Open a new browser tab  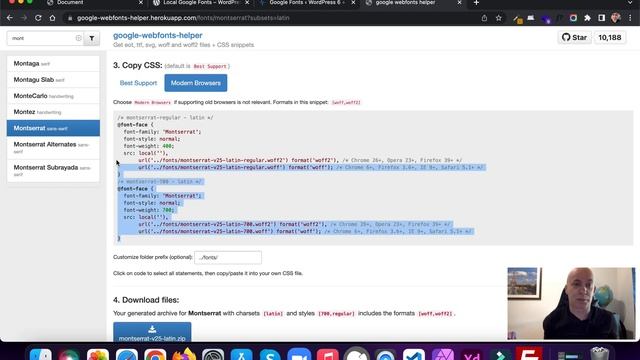point(476,3)
